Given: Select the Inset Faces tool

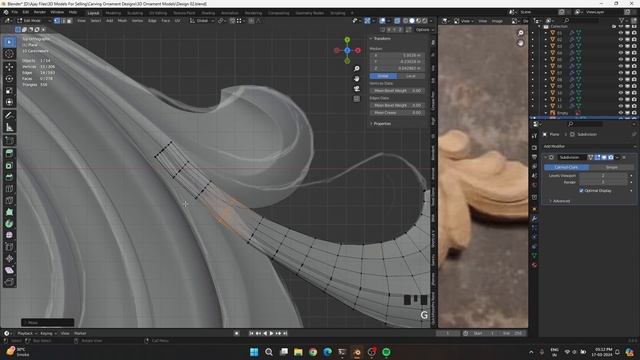Looking at the screenshot, I should click(9, 165).
